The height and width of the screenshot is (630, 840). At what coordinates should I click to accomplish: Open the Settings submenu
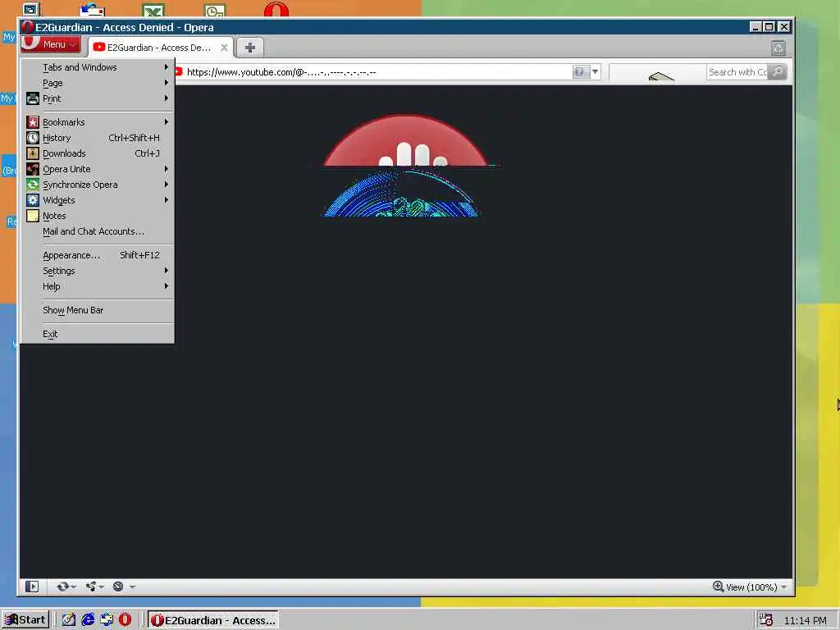(x=97, y=271)
